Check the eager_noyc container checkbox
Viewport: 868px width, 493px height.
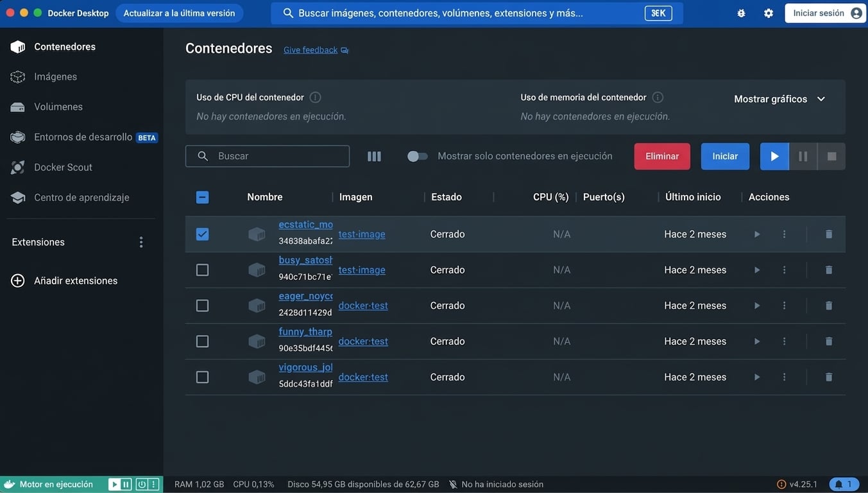[202, 306]
